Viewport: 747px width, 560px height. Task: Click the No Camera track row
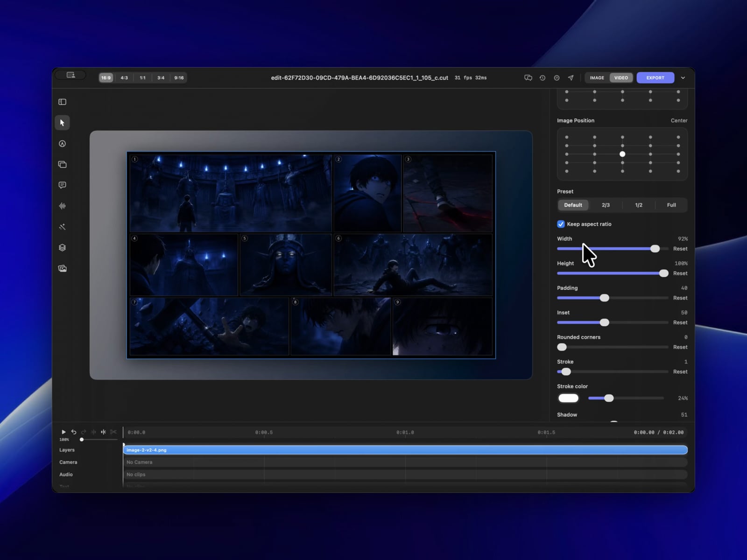(405, 462)
